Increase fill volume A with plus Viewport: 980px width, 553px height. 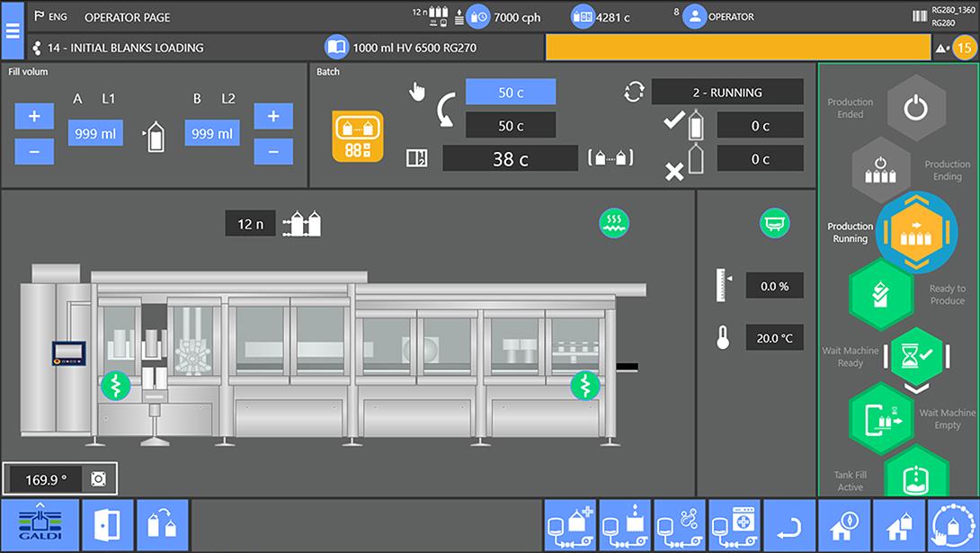pos(34,116)
